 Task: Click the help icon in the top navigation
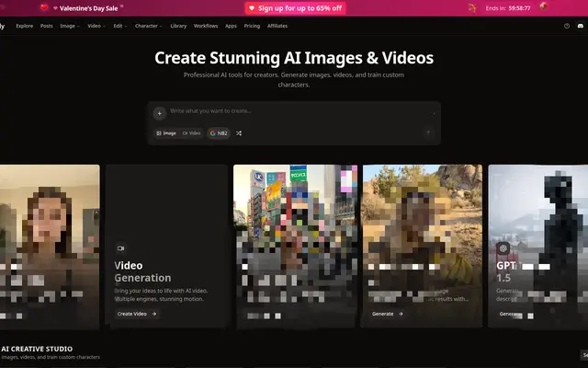(566, 26)
